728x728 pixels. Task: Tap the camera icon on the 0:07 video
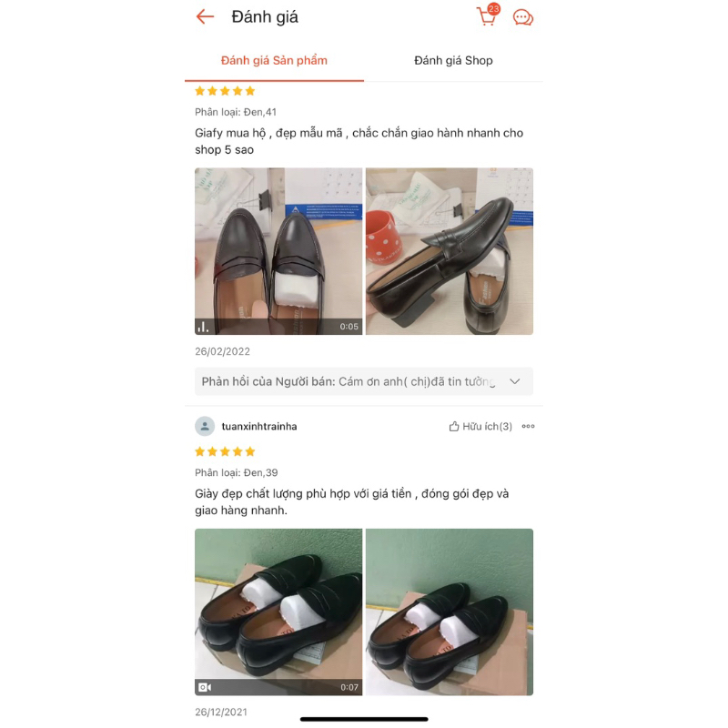coord(205,687)
